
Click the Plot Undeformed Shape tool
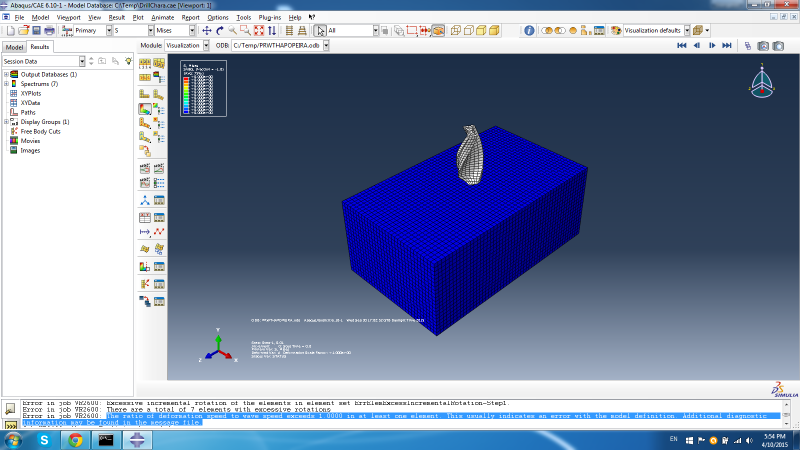(x=145, y=94)
